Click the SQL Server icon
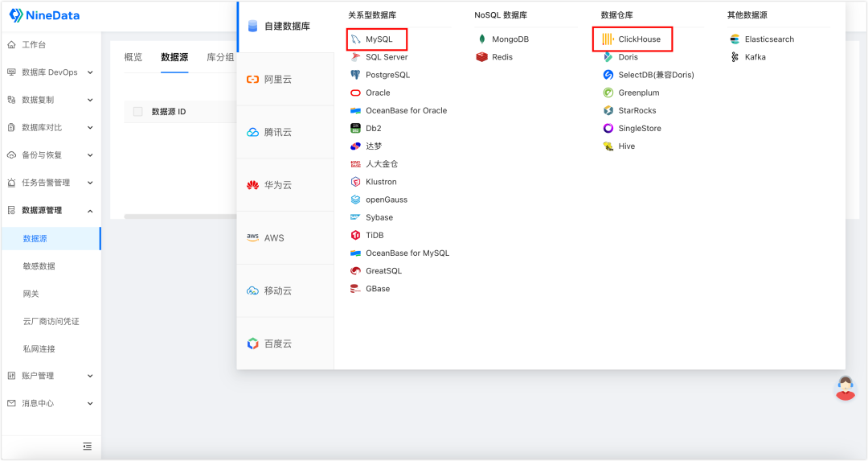Image resolution: width=868 pixels, height=461 pixels. pyautogui.click(x=355, y=57)
